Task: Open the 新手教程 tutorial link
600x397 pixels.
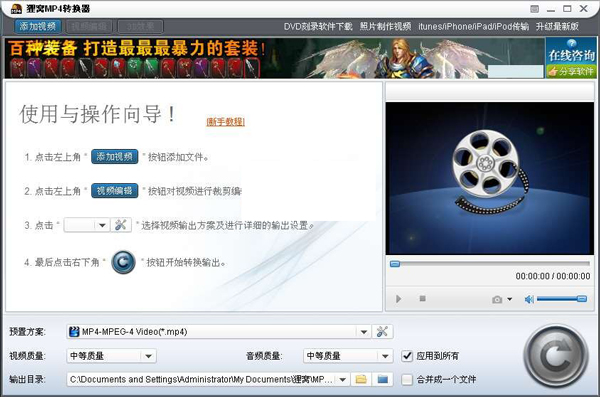Action: (225, 122)
